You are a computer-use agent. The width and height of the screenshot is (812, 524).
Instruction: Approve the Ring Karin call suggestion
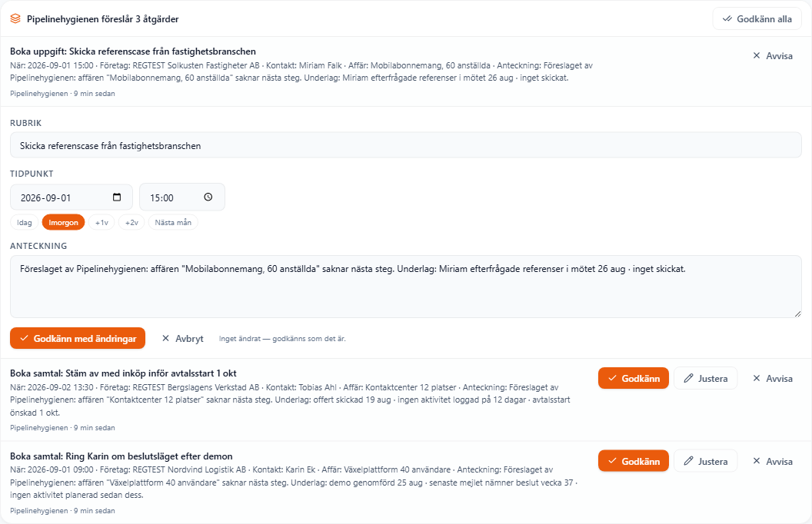(x=634, y=462)
